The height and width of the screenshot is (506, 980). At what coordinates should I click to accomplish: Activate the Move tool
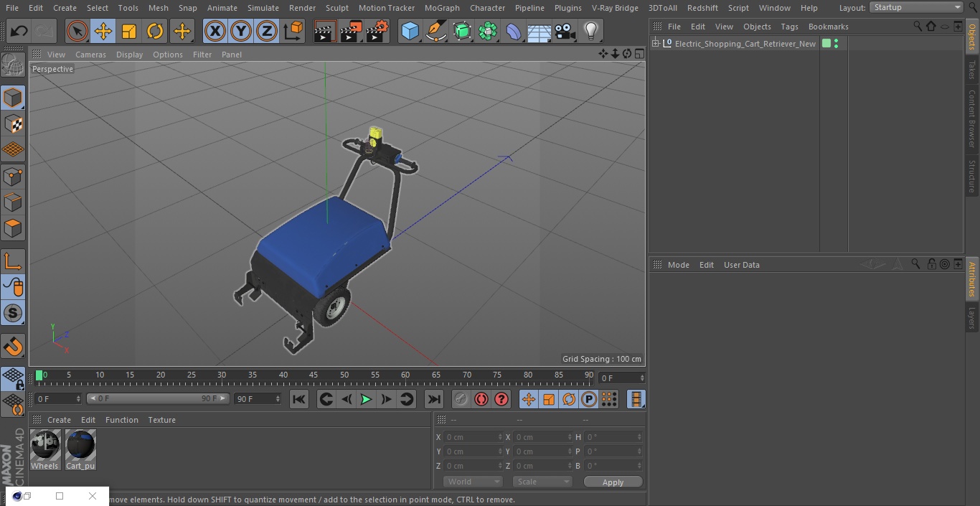pyautogui.click(x=103, y=31)
